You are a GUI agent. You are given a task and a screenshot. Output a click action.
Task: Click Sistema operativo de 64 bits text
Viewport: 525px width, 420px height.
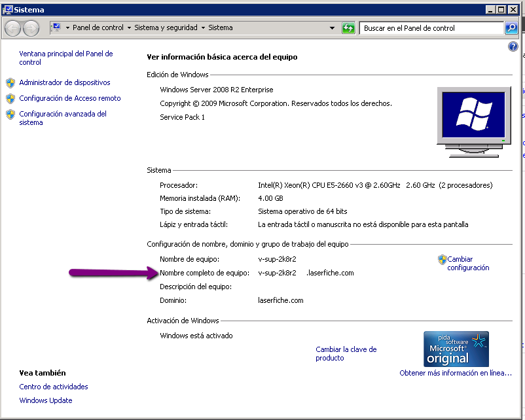tap(302, 211)
